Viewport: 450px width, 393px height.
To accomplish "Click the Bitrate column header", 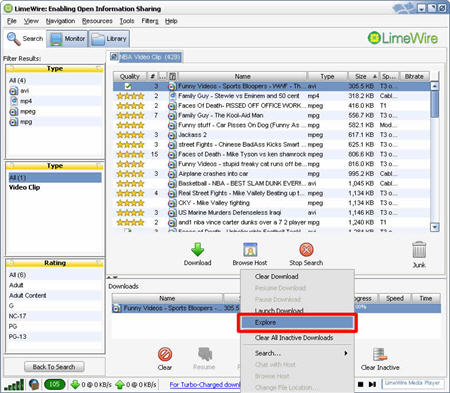I will 414,76.
